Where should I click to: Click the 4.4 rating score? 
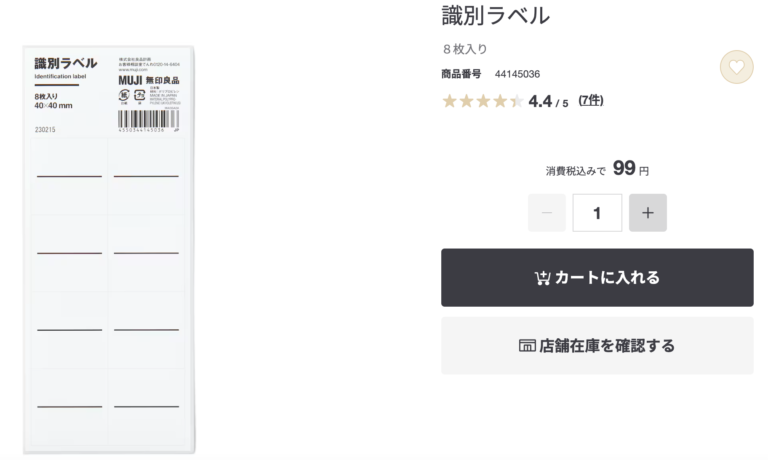[x=540, y=101]
